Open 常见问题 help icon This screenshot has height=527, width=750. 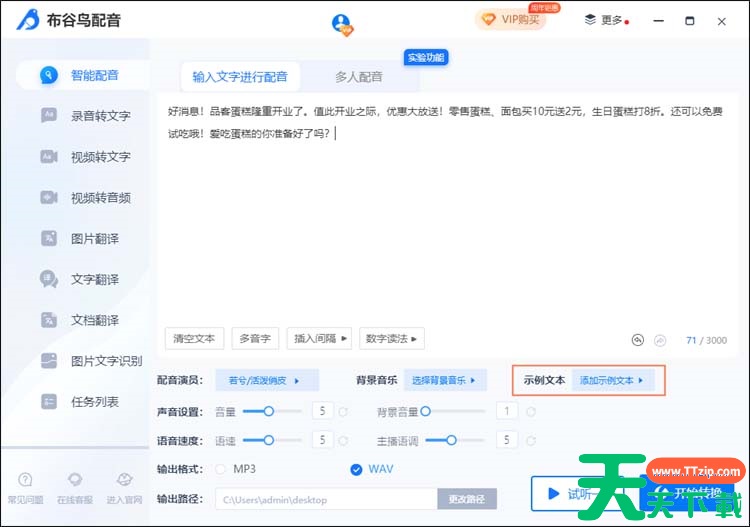click(25, 479)
